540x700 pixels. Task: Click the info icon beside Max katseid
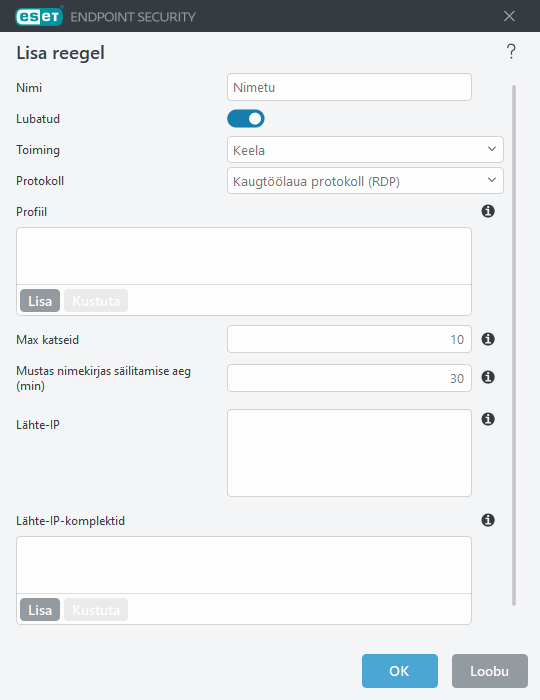(488, 339)
